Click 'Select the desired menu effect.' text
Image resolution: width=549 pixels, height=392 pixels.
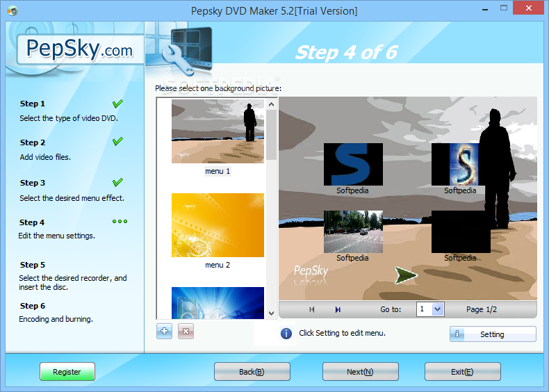pyautogui.click(x=72, y=198)
